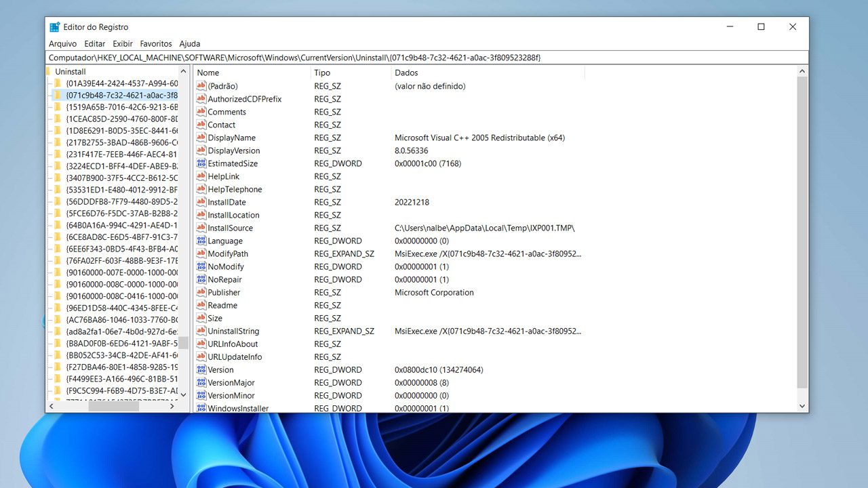The height and width of the screenshot is (488, 868).
Task: Select the {3407B900-37F5-4CC2 key
Action: point(121,178)
